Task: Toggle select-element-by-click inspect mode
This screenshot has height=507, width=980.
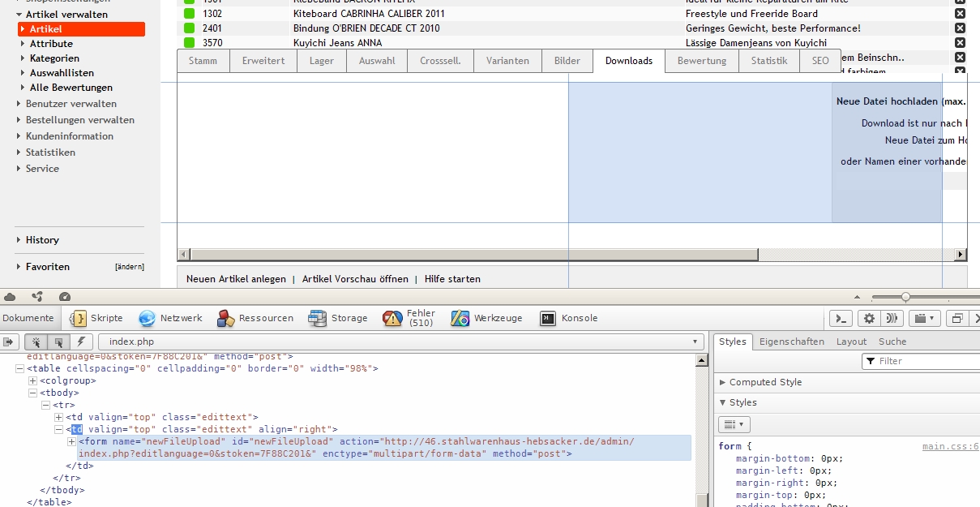Action: (36, 342)
